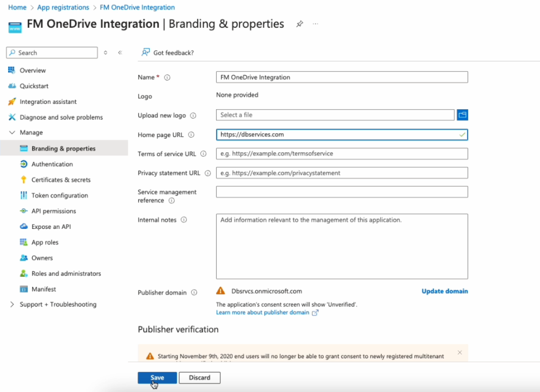Click the app registration icon by title
The height and width of the screenshot is (392, 540).
(x=15, y=28)
